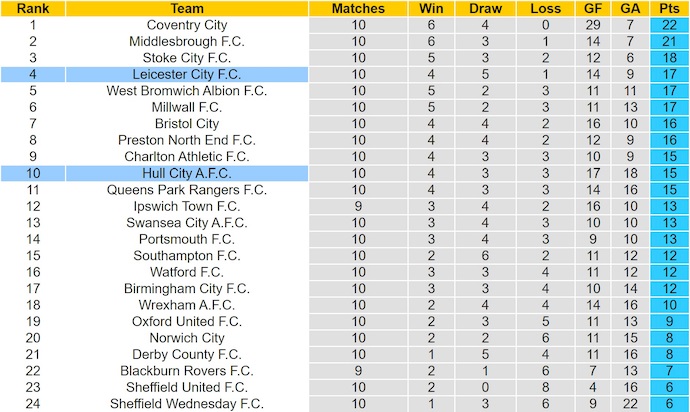Open Wrexham A.F.C. team link
Viewport: 690px width, 412px height.
click(186, 305)
